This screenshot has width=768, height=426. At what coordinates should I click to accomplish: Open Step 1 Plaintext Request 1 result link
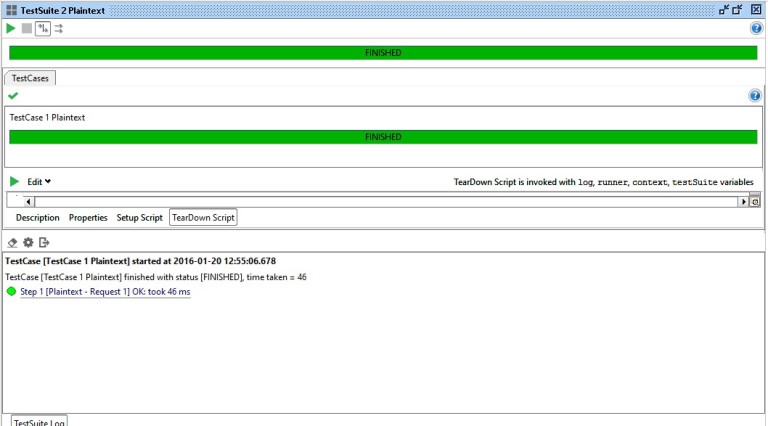tap(105, 292)
